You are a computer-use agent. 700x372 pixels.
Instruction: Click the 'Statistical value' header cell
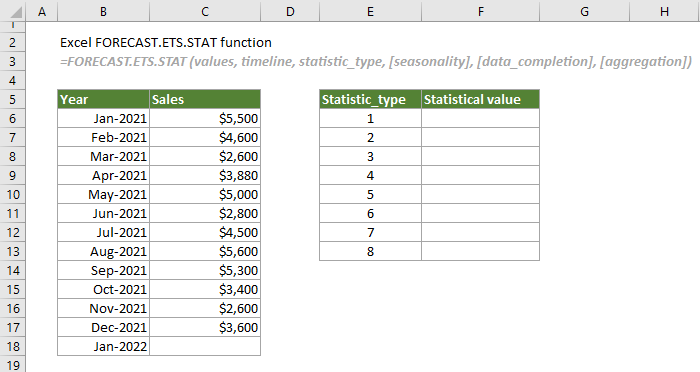pyautogui.click(x=480, y=99)
